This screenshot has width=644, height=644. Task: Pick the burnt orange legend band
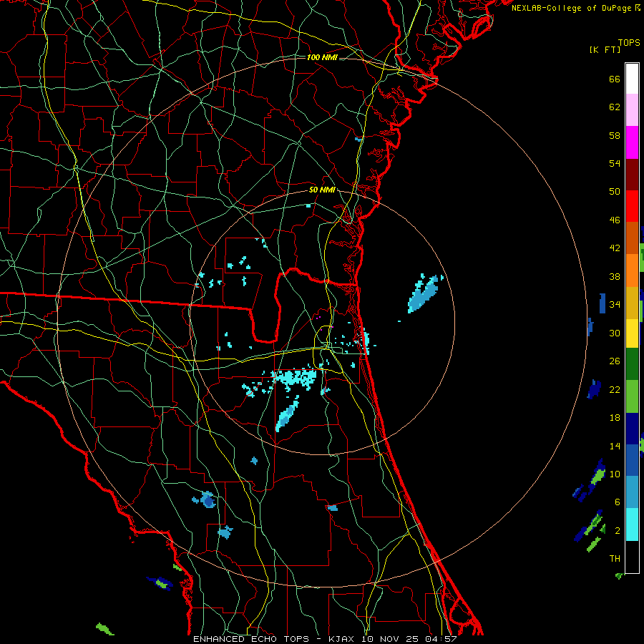click(632, 238)
